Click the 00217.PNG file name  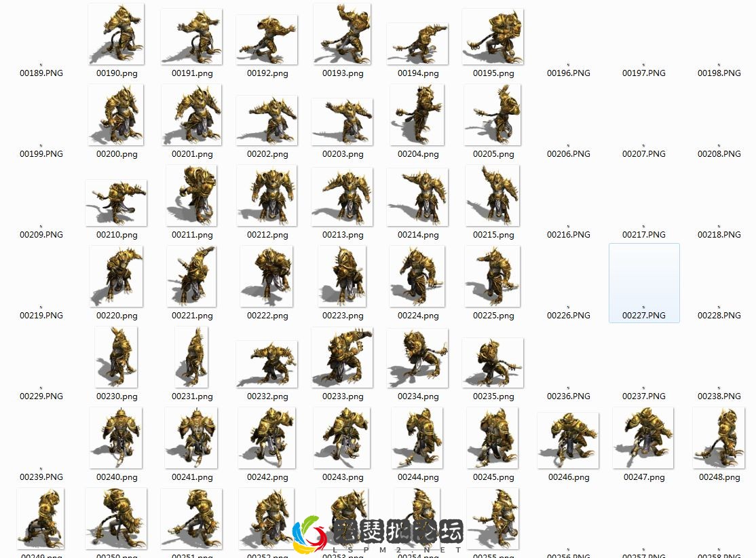coord(643,235)
